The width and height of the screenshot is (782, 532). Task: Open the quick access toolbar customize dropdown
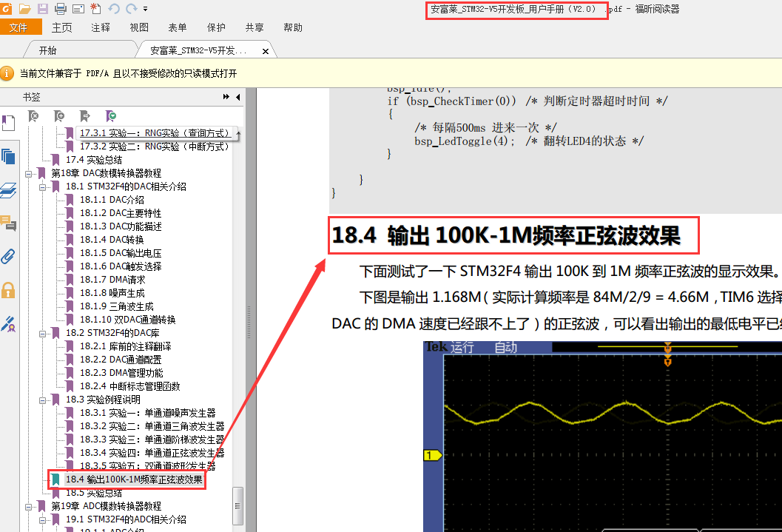coord(145,9)
